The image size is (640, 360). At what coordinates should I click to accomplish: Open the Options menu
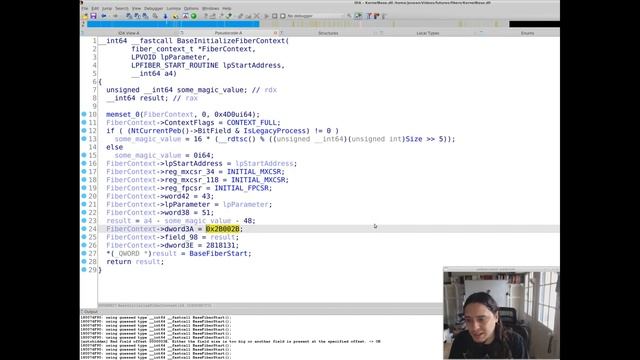click(x=191, y=8)
